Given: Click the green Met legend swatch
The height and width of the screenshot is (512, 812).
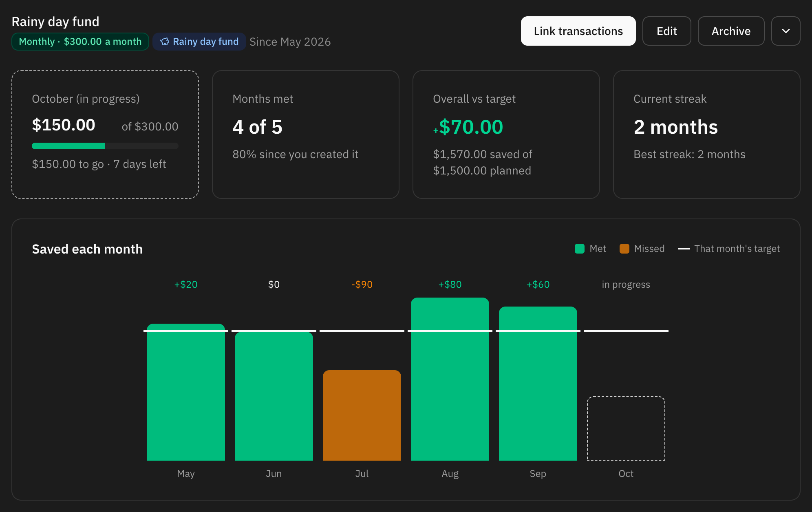Looking at the screenshot, I should (x=580, y=249).
